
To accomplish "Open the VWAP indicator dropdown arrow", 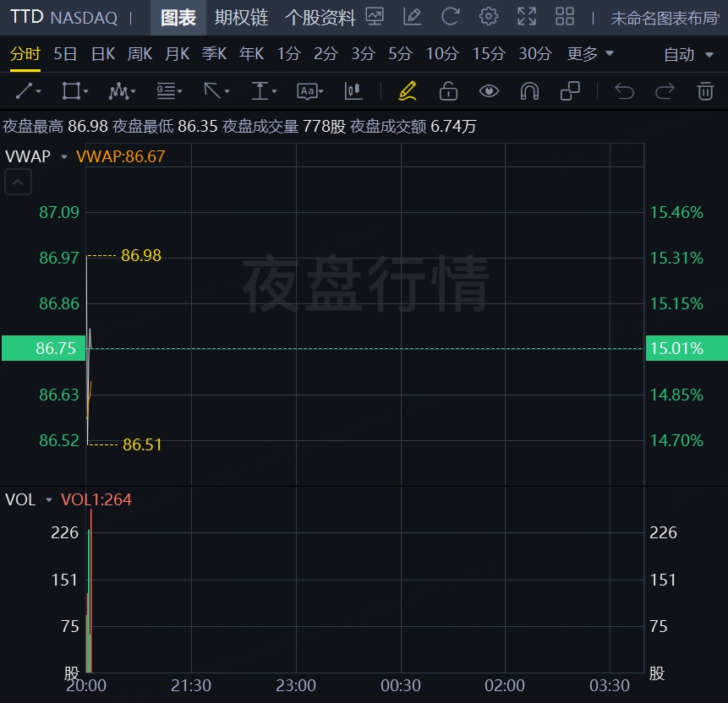I will point(64,156).
